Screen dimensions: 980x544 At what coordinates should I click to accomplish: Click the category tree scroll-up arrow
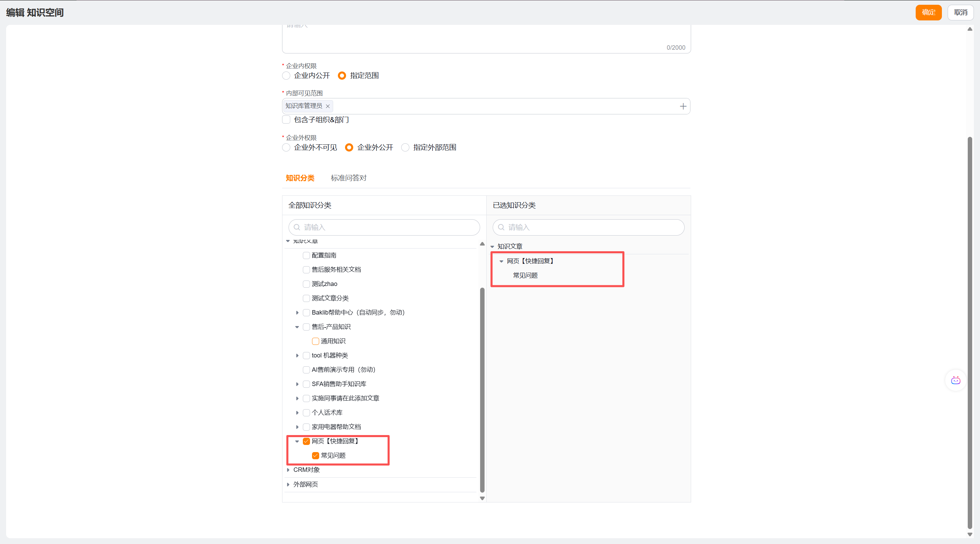coord(482,244)
